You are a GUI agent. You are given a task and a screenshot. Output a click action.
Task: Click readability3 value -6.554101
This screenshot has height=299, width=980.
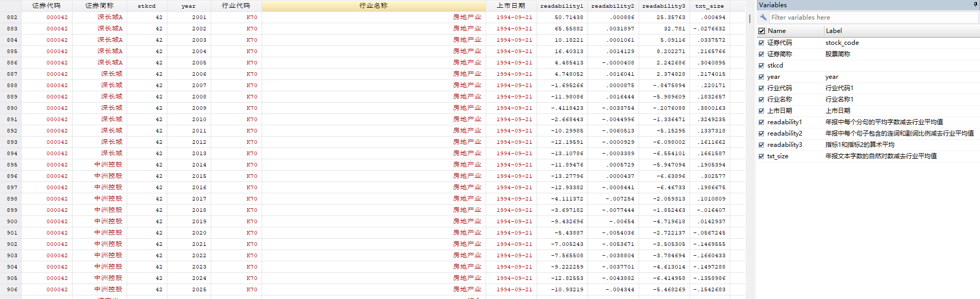click(x=664, y=153)
